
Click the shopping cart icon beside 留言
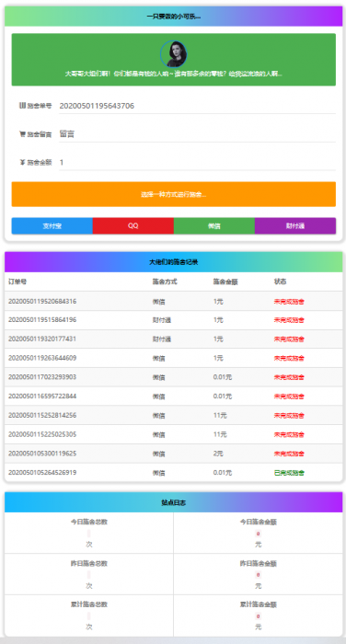pyautogui.click(x=22, y=134)
